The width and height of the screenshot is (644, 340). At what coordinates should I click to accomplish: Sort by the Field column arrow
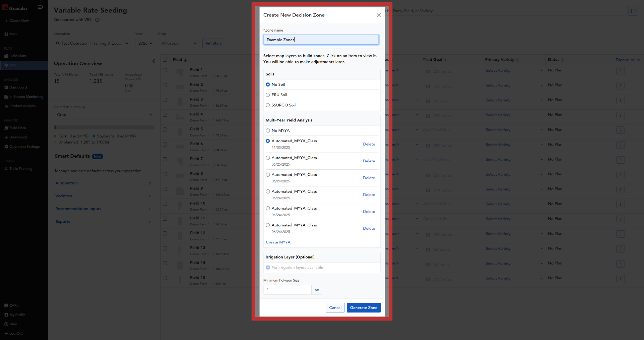pyautogui.click(x=185, y=60)
